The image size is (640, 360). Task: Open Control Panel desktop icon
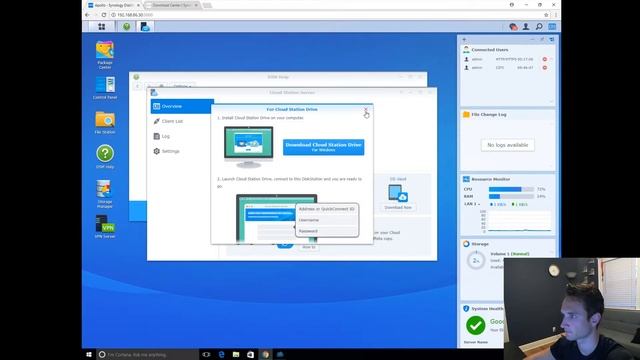click(x=105, y=88)
